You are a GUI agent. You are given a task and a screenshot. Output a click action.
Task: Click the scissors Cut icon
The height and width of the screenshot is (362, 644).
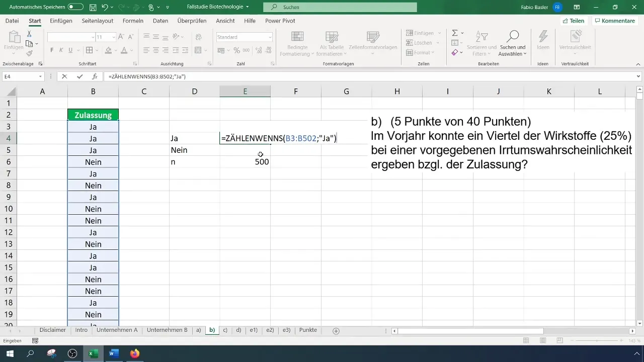click(x=29, y=34)
